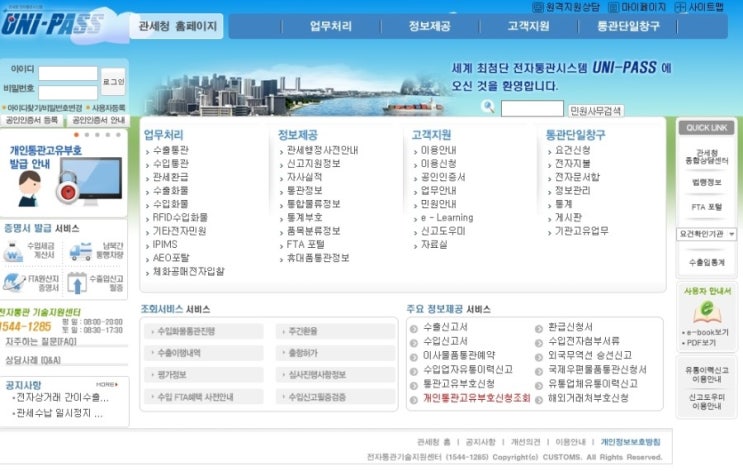
Task: Open 관세행정 사전안내 link
Action: (322, 150)
